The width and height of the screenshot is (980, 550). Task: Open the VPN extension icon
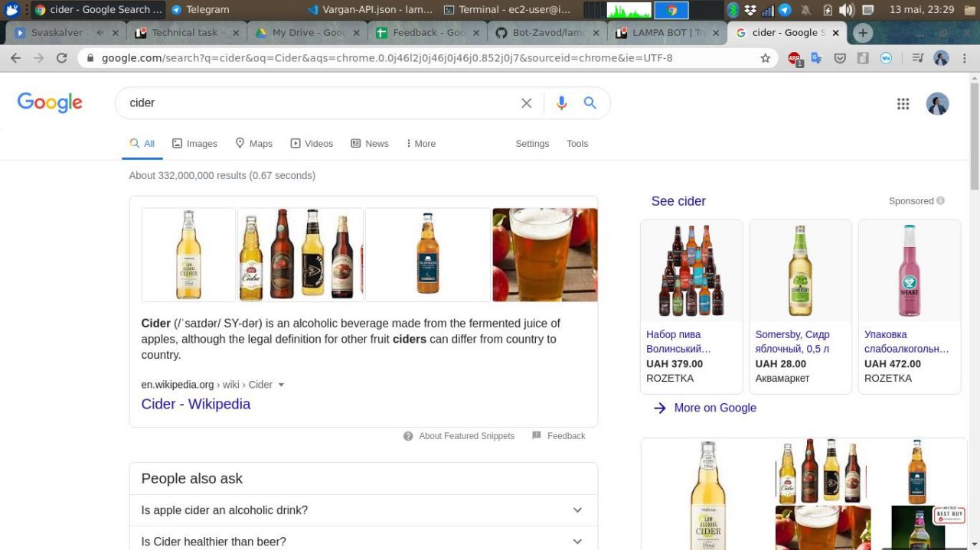pyautogui.click(x=886, y=58)
